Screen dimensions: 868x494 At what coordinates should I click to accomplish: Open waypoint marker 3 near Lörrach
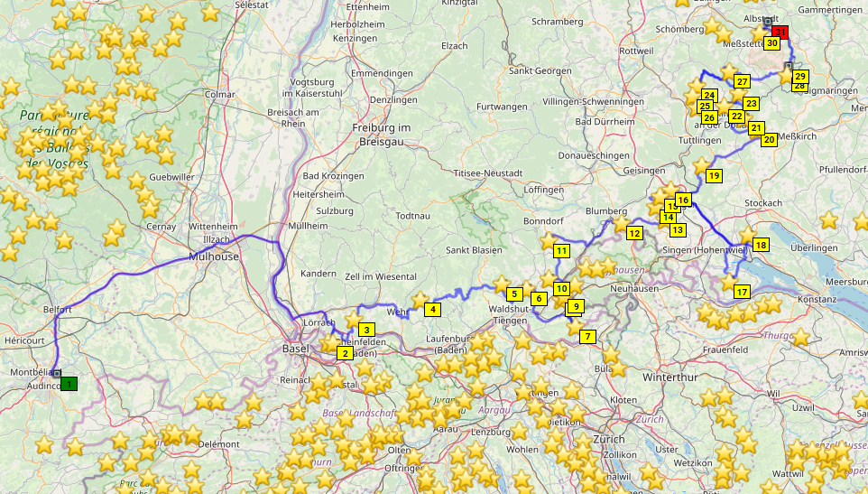[x=366, y=330]
